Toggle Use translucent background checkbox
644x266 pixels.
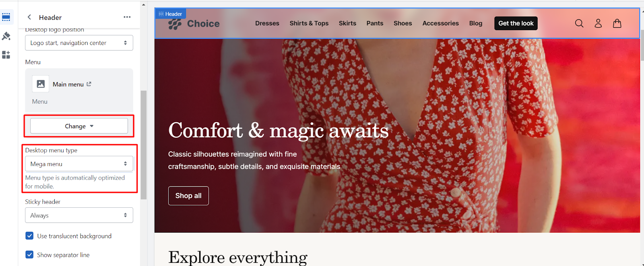coord(29,236)
